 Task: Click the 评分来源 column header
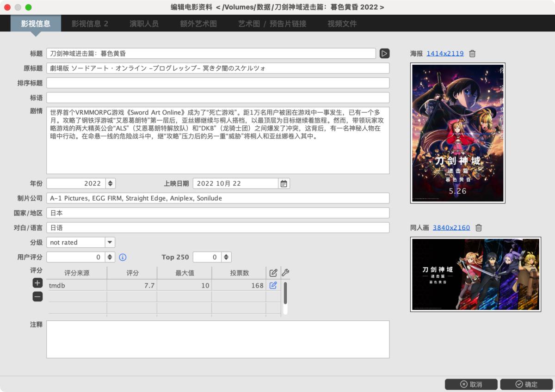(77, 273)
